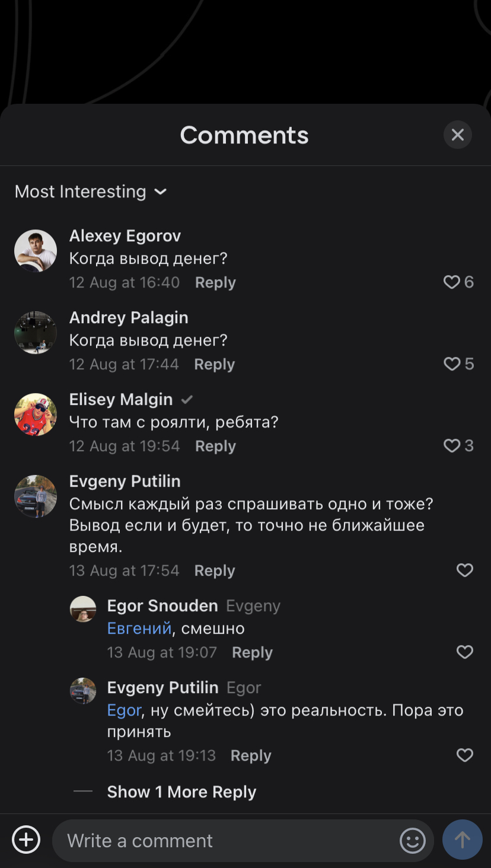Viewport: 491px width, 868px height.
Task: Like Elisey Malgin's comment
Action: [x=452, y=446]
